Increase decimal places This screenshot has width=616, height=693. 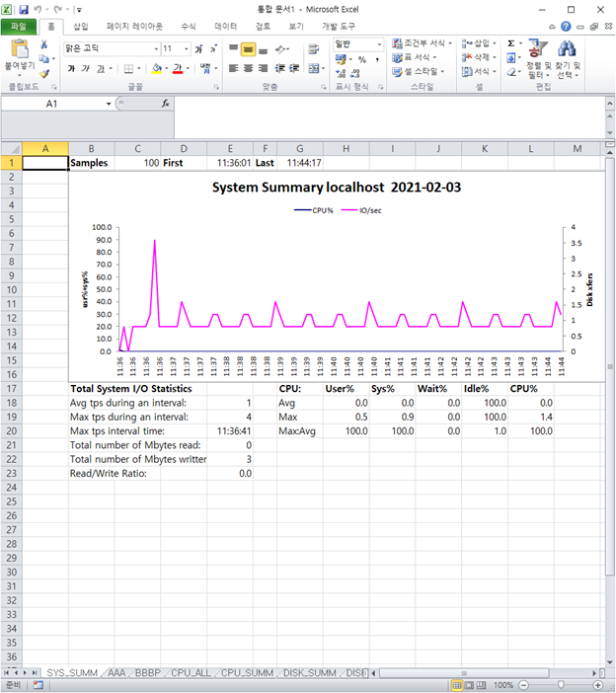(x=341, y=73)
